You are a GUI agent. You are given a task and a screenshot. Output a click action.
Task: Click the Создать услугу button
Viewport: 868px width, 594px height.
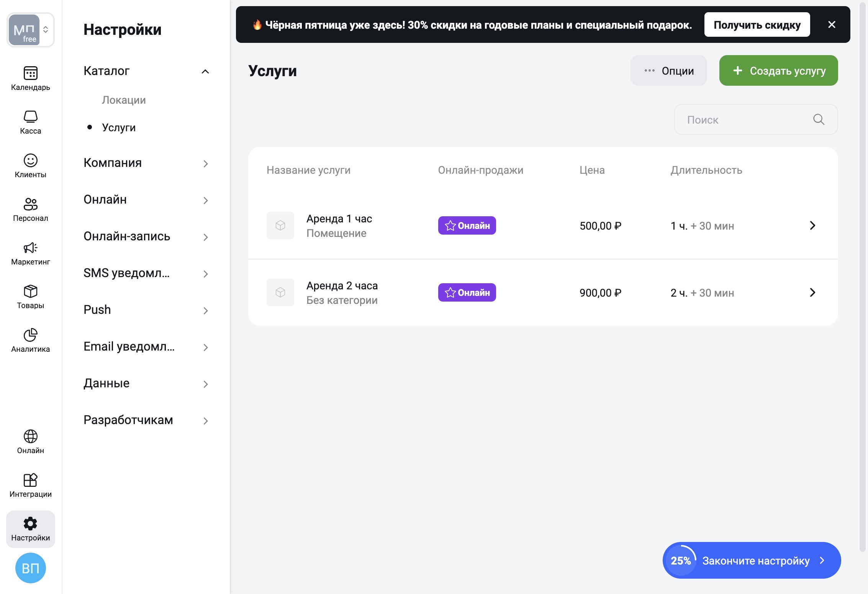click(778, 71)
